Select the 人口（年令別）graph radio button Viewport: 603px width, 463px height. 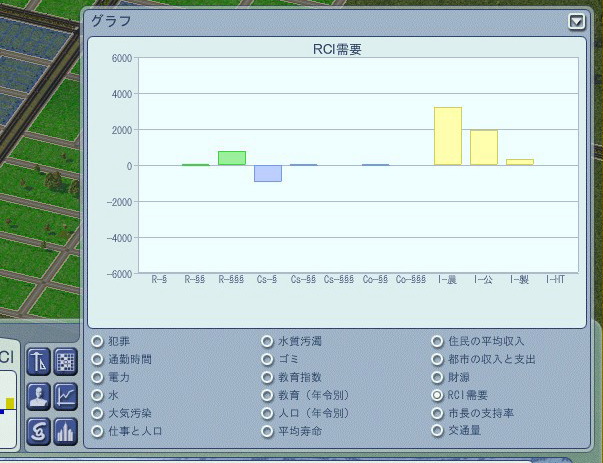click(267, 413)
